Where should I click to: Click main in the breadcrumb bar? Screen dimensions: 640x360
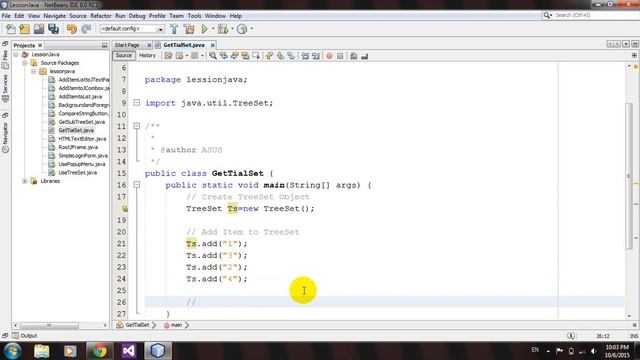176,325
